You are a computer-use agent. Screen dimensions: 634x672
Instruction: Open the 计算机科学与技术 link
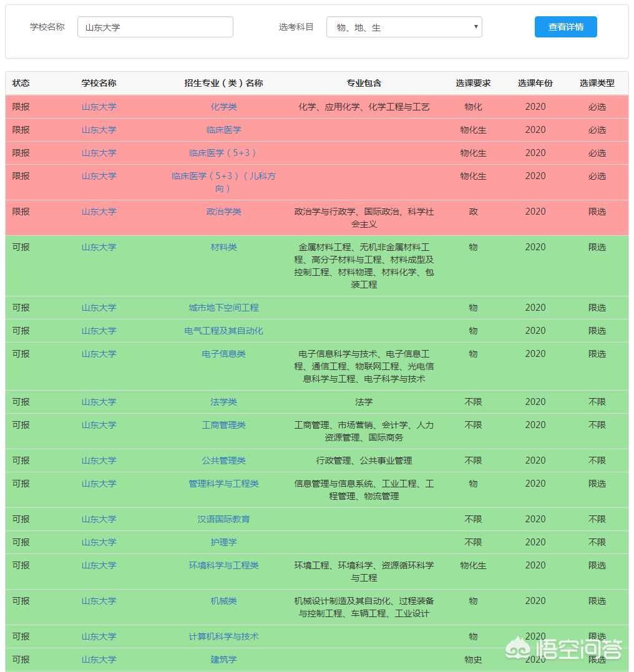click(x=223, y=636)
